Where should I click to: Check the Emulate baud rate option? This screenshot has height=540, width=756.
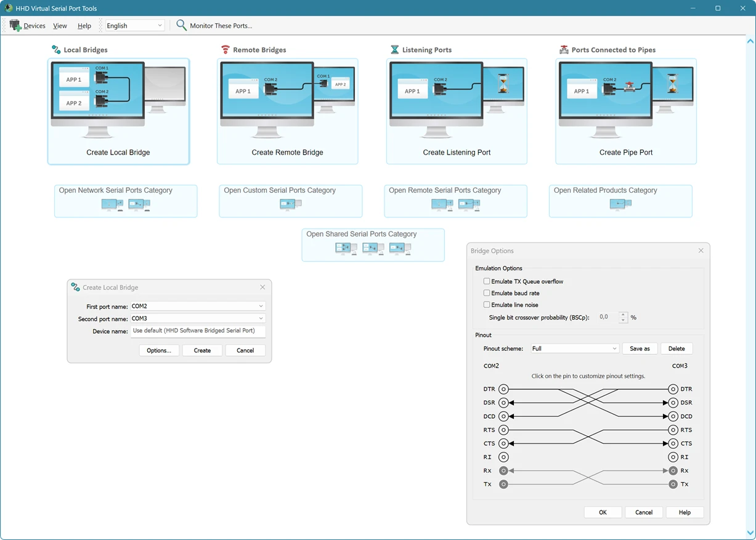[487, 293]
